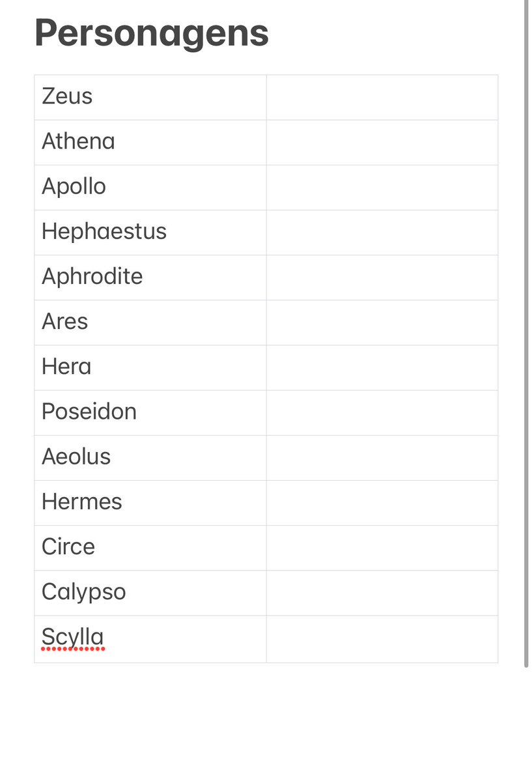
Task: Select the Hera table cell
Action: 150,367
